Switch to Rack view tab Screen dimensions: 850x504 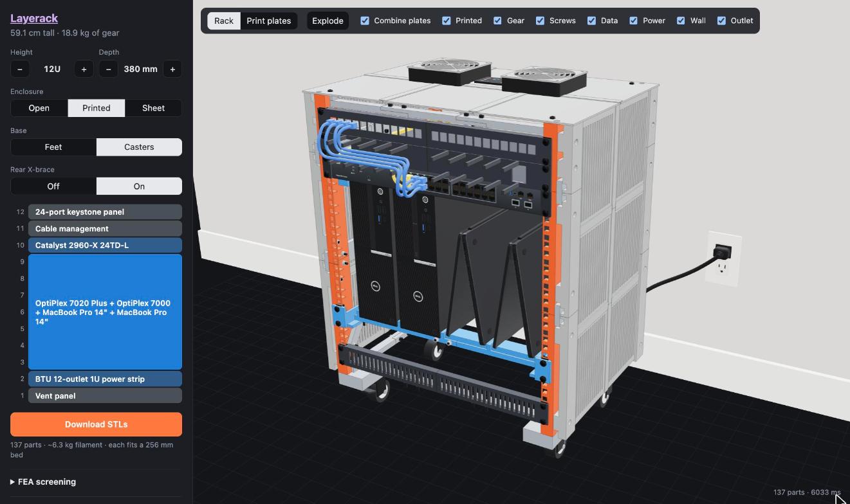tap(224, 21)
